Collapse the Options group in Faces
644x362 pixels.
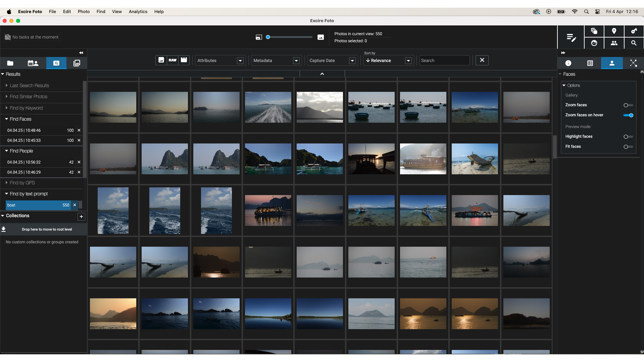tap(564, 85)
